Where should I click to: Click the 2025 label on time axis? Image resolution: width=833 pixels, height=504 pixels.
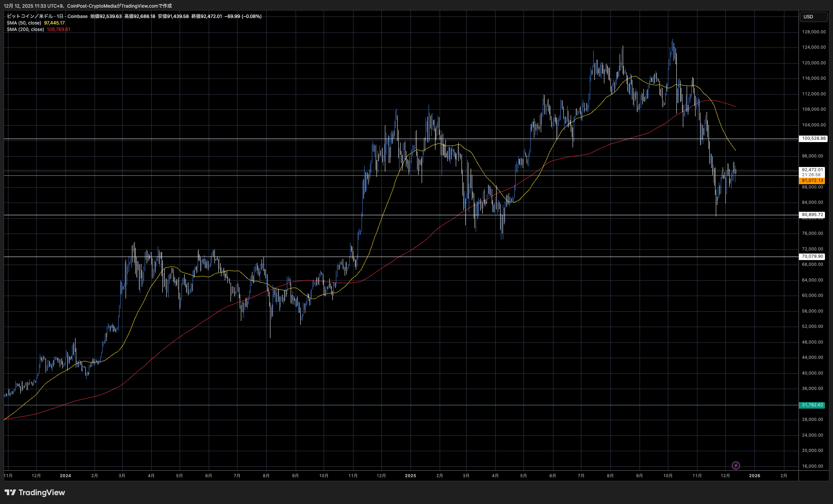tap(410, 476)
